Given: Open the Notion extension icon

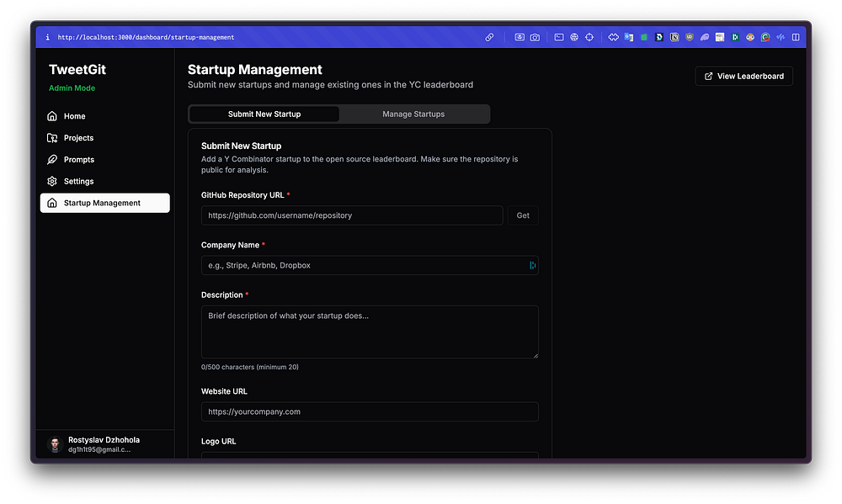Looking at the screenshot, I should click(x=674, y=37).
